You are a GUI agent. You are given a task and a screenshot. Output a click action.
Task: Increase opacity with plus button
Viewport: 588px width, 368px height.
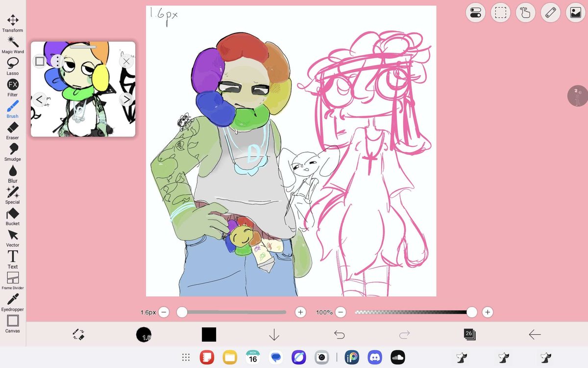click(487, 312)
